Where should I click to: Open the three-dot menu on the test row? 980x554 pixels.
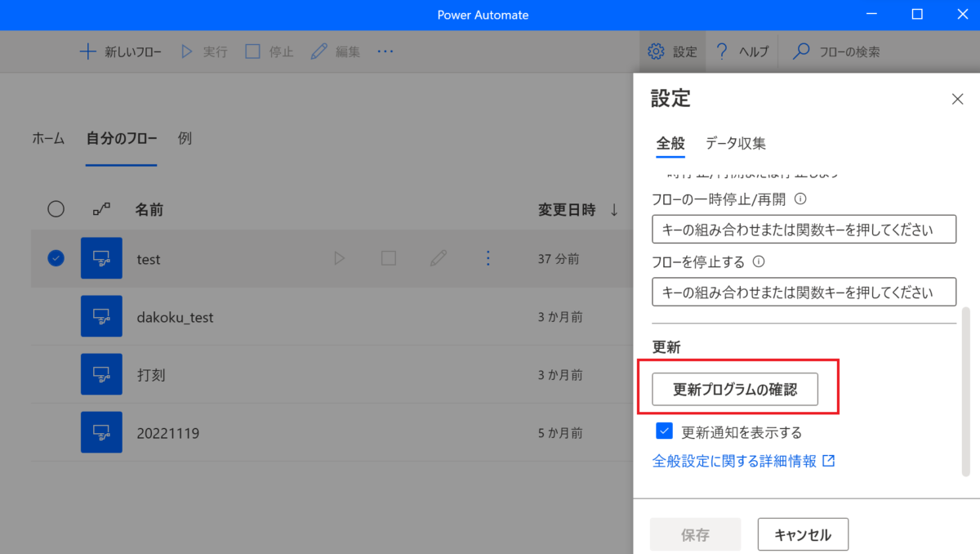click(488, 257)
